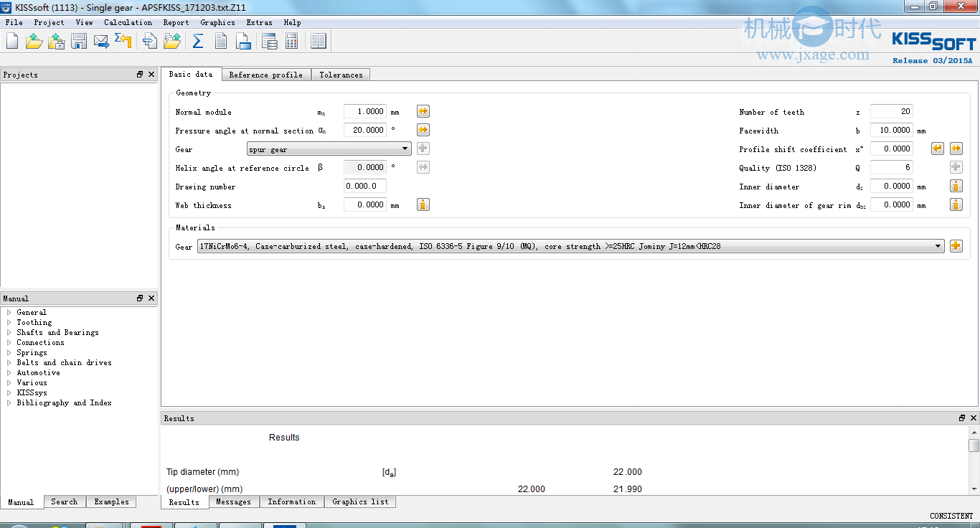Open the manual book icon
This screenshot has height=528, width=980.
318,41
